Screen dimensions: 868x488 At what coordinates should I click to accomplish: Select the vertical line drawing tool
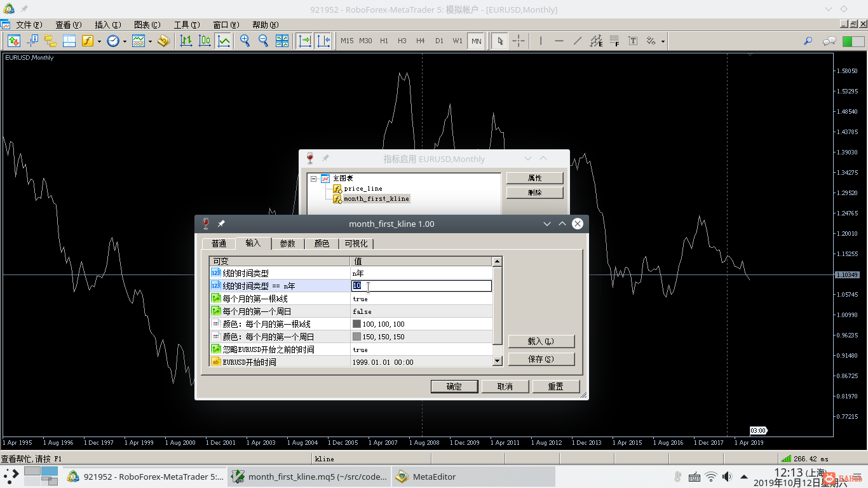pos(541,41)
